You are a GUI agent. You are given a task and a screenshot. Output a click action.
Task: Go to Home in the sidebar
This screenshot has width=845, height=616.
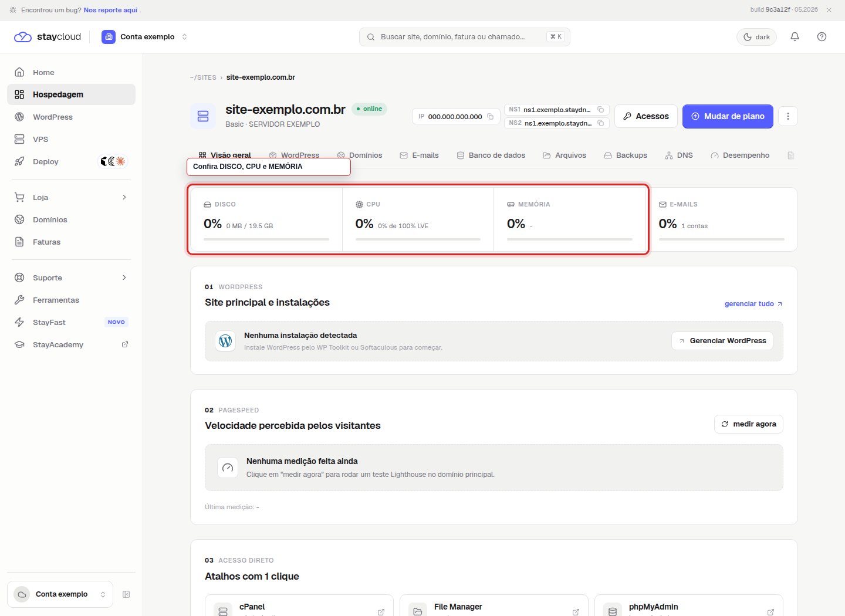pos(71,72)
